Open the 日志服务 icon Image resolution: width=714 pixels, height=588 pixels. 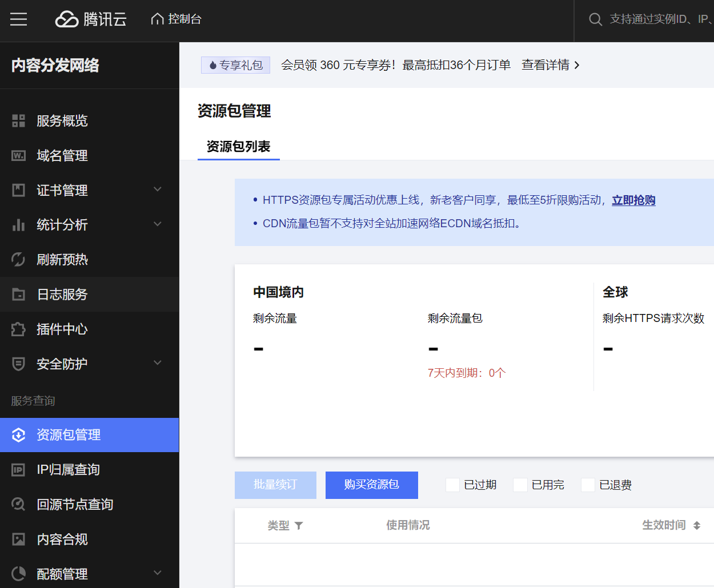coord(19,294)
